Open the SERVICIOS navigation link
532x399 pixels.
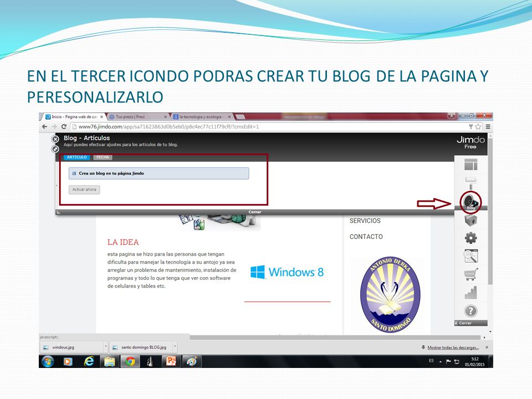coord(365,221)
